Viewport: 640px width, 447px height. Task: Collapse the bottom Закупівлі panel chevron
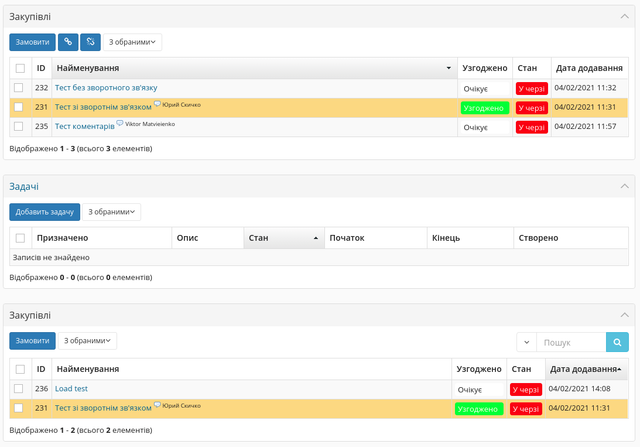(x=624, y=315)
